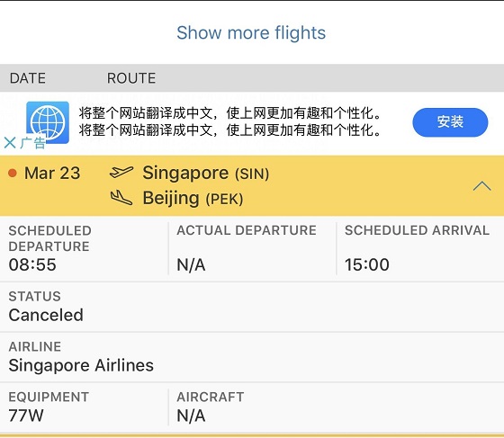
Task: Collapse the Mar 23 flight details chevron
Action: tap(481, 186)
